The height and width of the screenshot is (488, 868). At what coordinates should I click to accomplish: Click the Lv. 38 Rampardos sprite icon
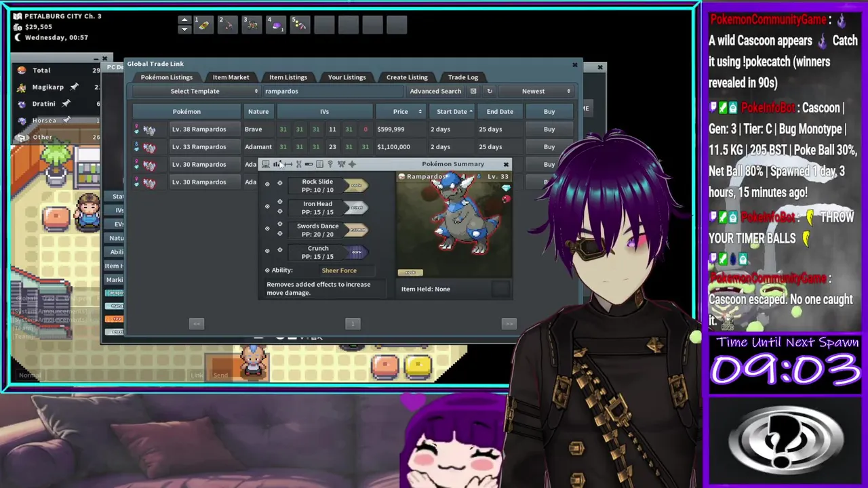coord(149,129)
